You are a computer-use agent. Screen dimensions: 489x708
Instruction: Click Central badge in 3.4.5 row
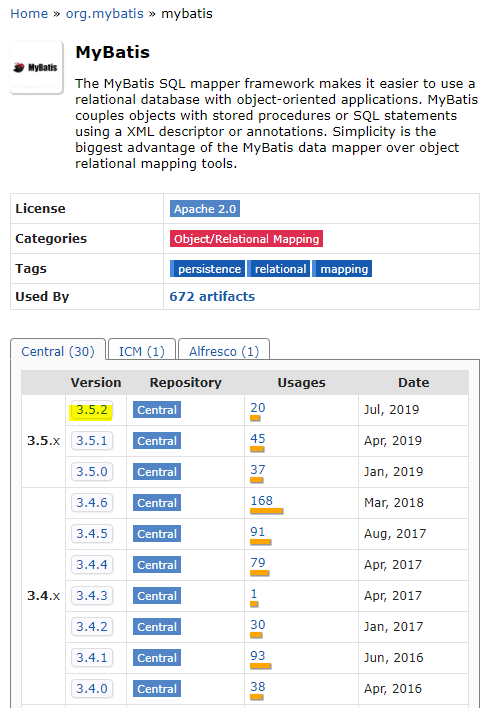pyautogui.click(x=157, y=534)
